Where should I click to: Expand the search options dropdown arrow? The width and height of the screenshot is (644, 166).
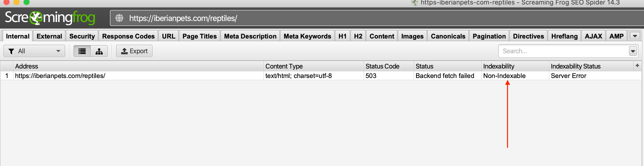point(633,51)
